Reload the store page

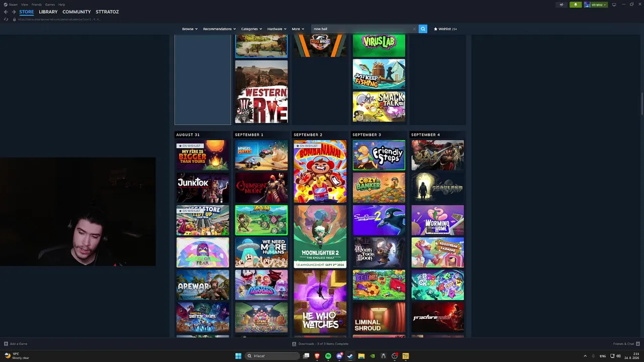pyautogui.click(x=6, y=19)
